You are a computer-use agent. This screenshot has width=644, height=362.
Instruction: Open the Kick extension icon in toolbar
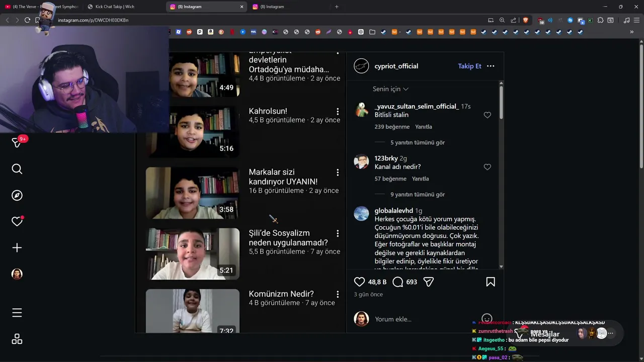tap(590, 20)
